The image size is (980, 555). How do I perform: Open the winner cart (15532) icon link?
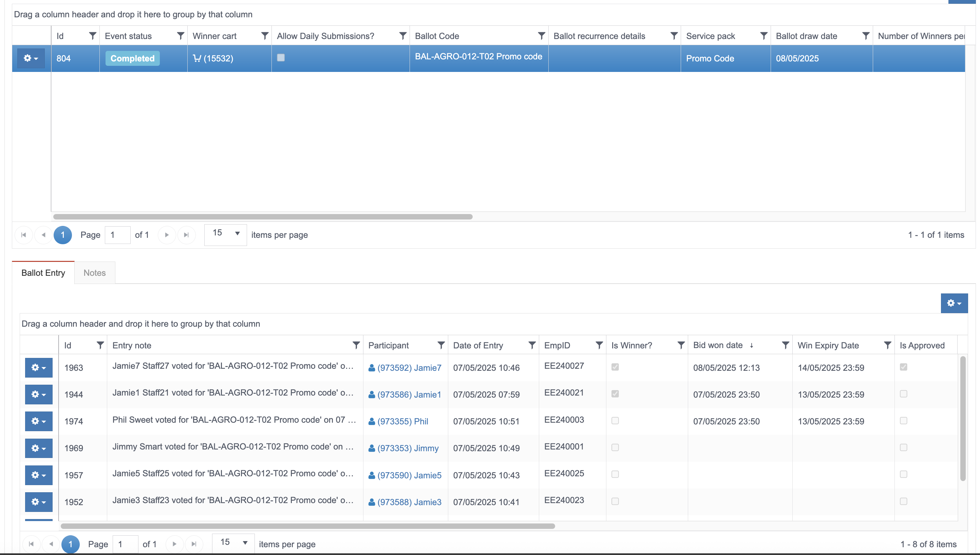[213, 58]
